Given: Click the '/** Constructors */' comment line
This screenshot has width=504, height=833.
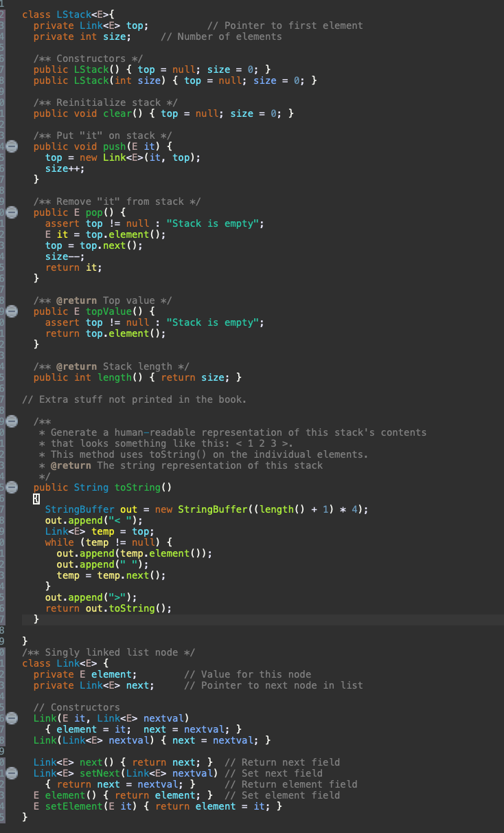Looking at the screenshot, I should point(89,58).
